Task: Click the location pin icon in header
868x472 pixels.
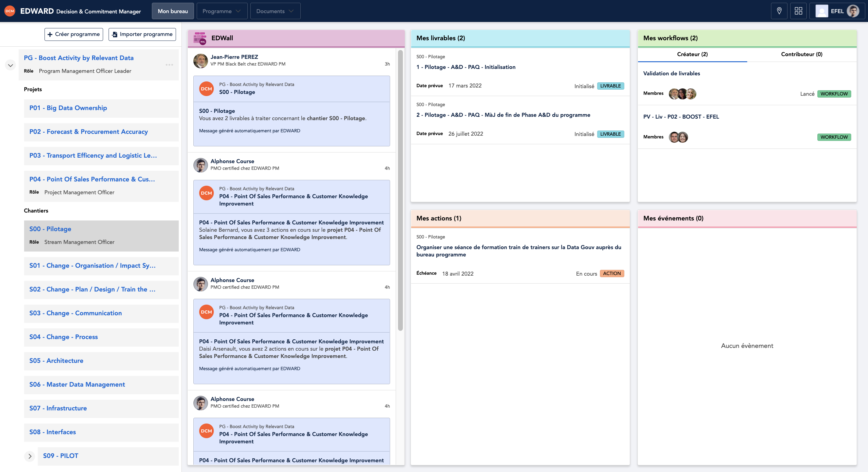Action: [x=779, y=11]
